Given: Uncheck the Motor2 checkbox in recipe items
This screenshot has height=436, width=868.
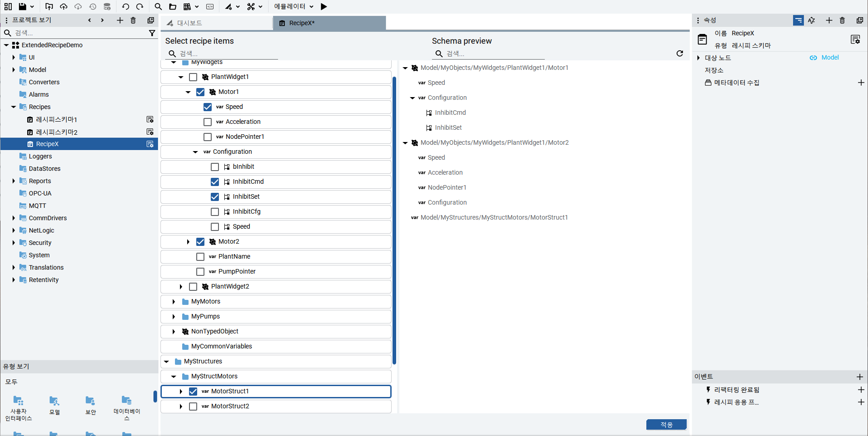Looking at the screenshot, I should [x=200, y=241].
